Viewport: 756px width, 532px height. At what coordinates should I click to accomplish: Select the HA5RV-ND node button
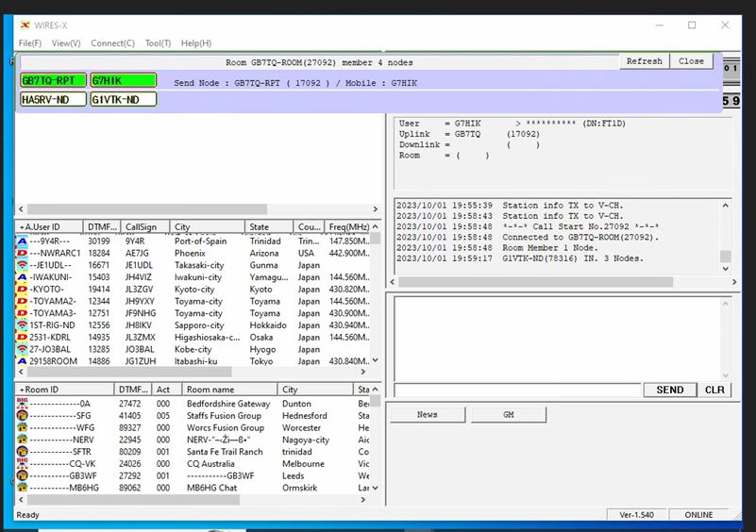53,99
